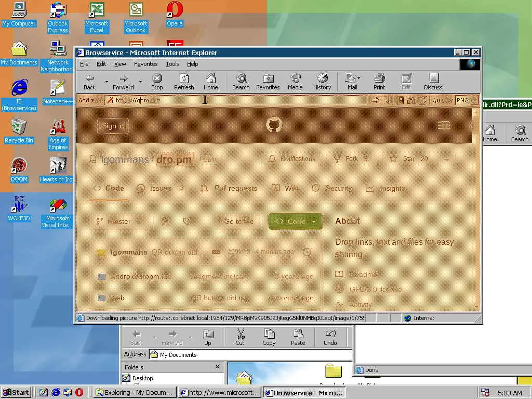Open the Favorites toolbar button

[268, 82]
